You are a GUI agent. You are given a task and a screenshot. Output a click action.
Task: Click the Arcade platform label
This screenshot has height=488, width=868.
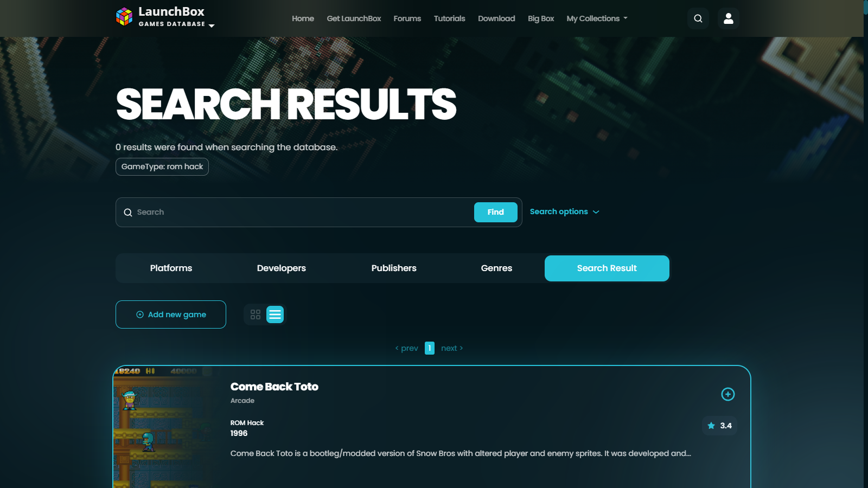coord(242,401)
